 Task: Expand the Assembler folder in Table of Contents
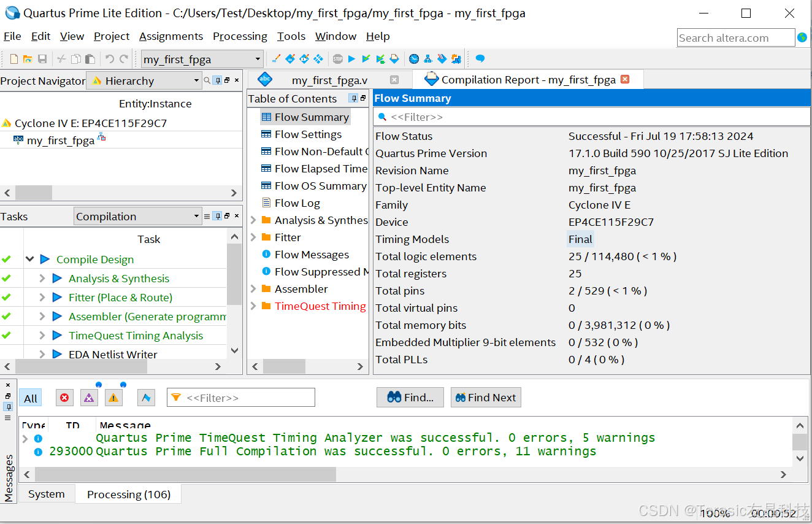tap(253, 288)
